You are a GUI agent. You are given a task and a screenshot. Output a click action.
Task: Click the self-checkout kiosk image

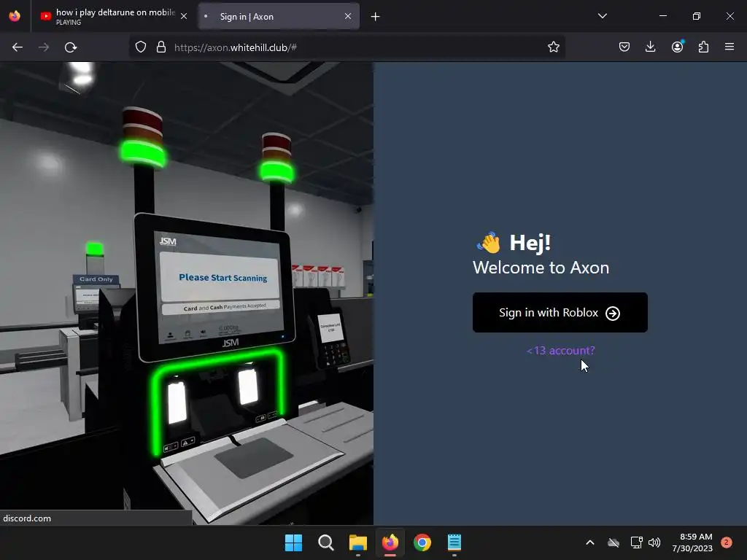click(187, 293)
